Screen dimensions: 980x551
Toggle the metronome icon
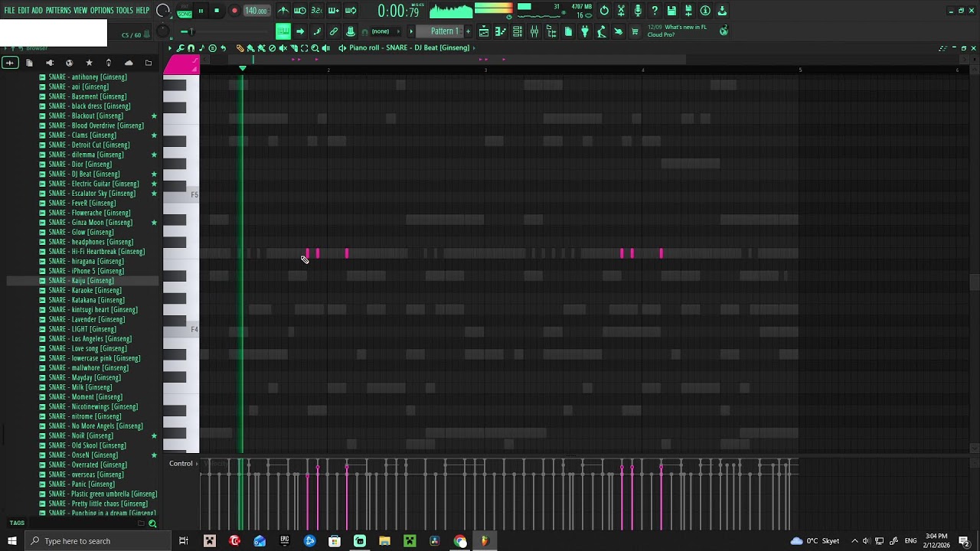pyautogui.click(x=283, y=11)
